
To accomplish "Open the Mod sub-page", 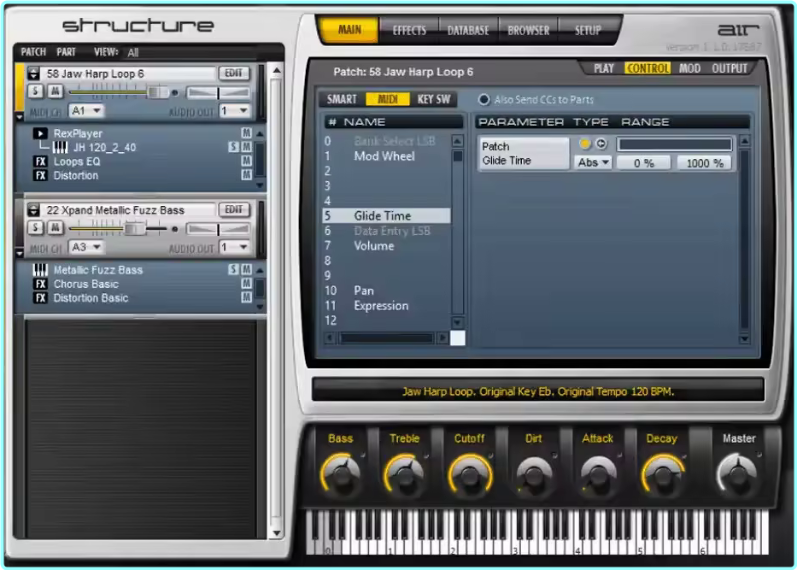I will (690, 68).
